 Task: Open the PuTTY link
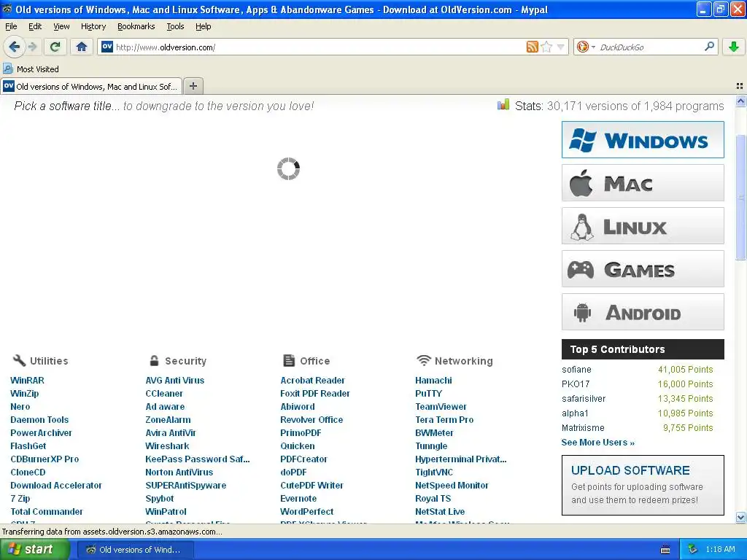(429, 393)
